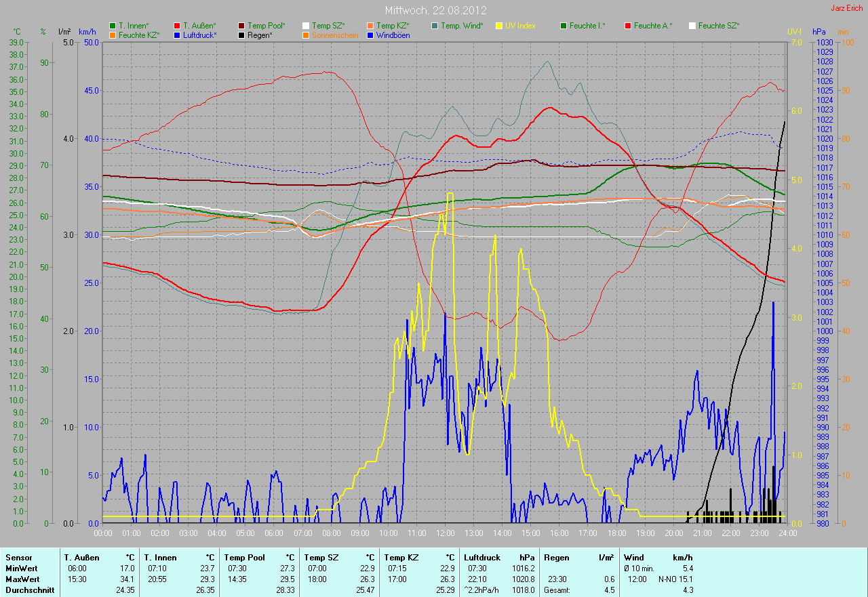
Task: Click the 'Temp KZ*' legend label
Action: (x=393, y=26)
